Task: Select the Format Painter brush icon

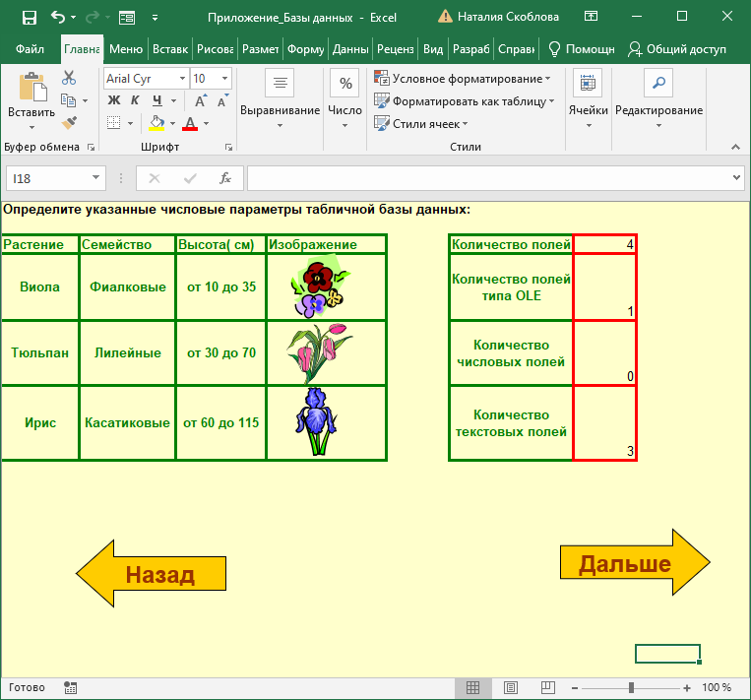Action: 69,123
